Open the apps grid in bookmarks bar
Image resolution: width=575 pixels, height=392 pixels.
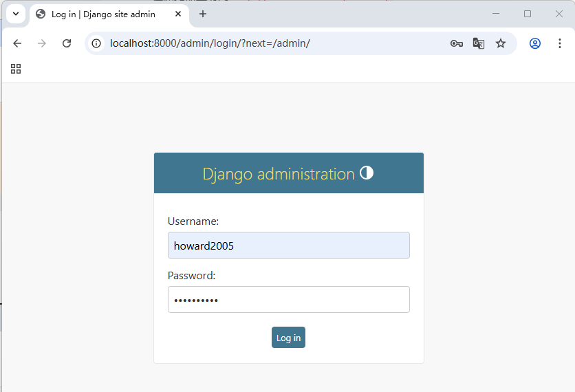point(16,69)
